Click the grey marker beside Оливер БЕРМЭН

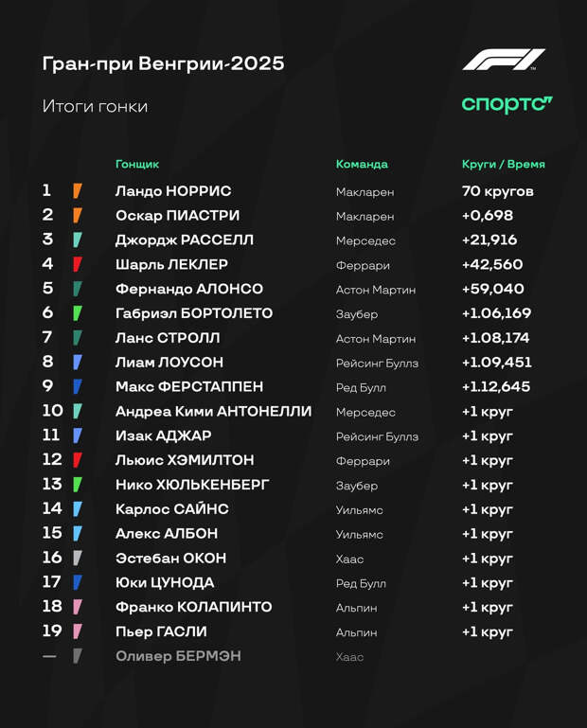(x=78, y=656)
